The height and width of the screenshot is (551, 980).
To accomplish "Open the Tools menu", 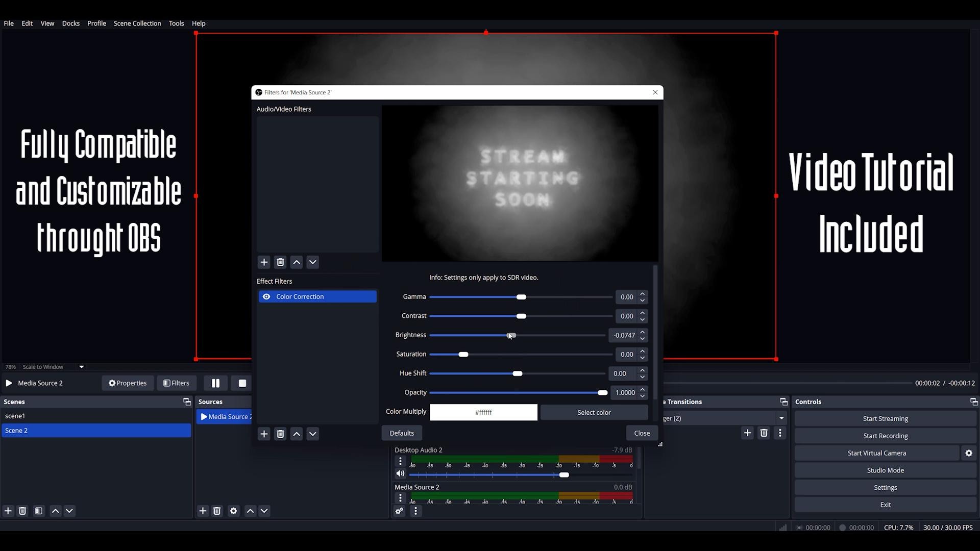I will click(176, 23).
